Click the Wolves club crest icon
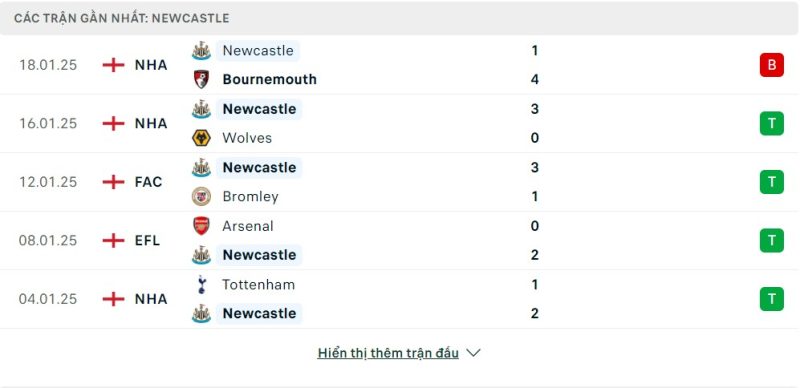 coord(201,138)
